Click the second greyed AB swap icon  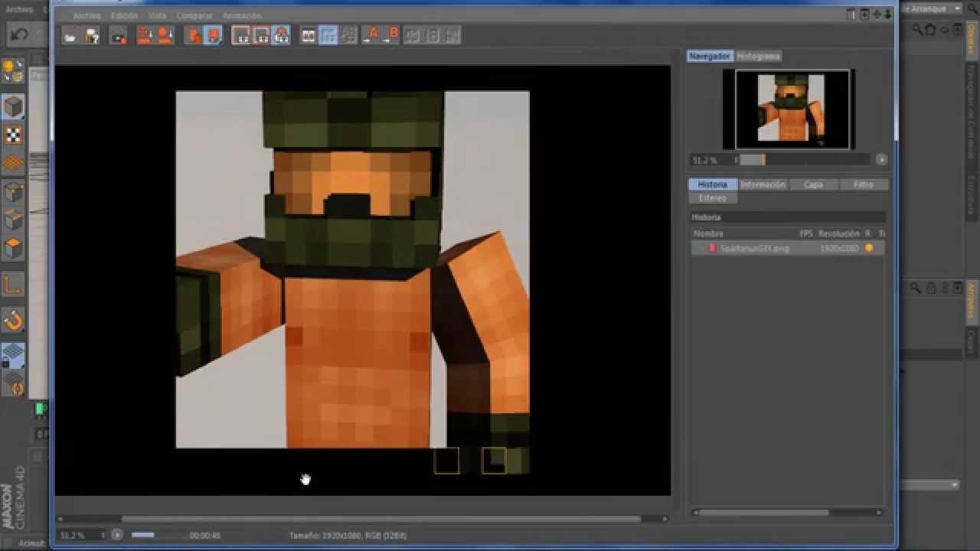pos(433,35)
